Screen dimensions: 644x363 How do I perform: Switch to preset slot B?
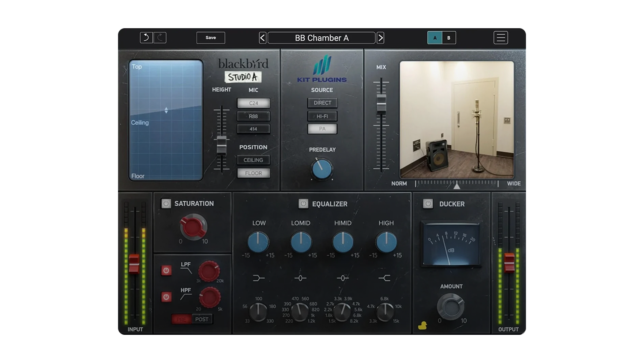click(449, 38)
